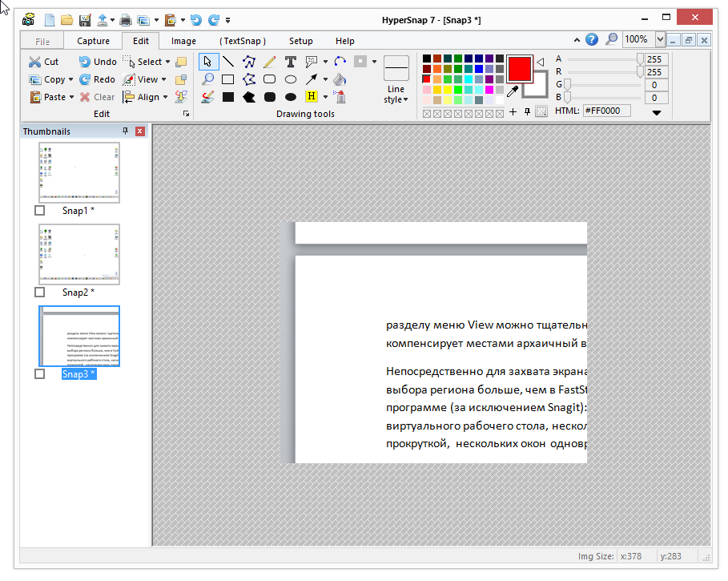Click the Undo button
The width and height of the screenshot is (728, 581).
(98, 62)
